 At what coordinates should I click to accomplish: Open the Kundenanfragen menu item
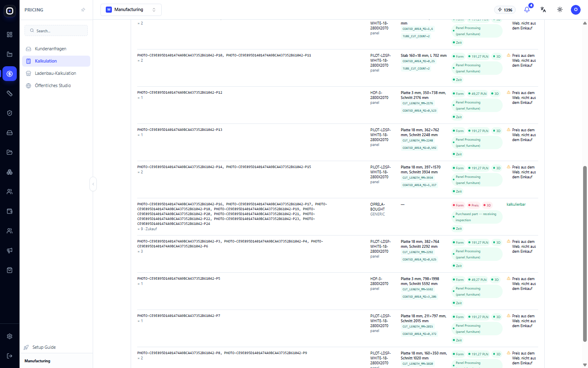[x=56, y=49]
